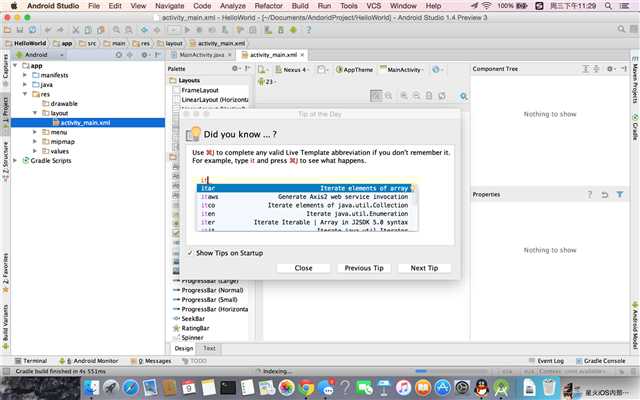Click the Component Tree gear icon

point(609,69)
